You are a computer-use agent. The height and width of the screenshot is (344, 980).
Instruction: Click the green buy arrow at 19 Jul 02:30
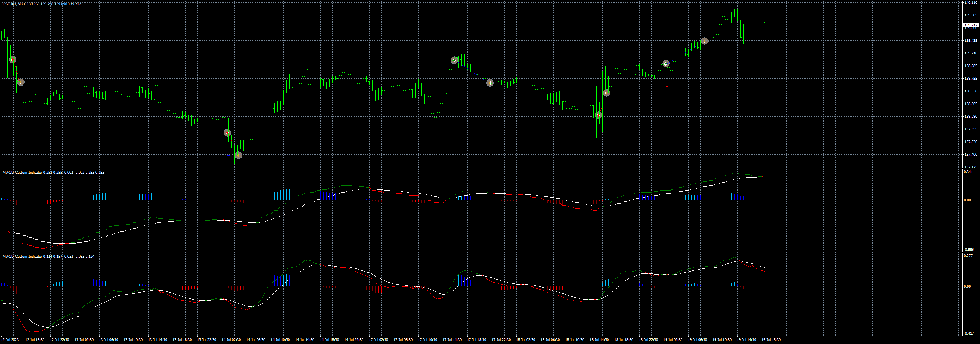tap(666, 64)
